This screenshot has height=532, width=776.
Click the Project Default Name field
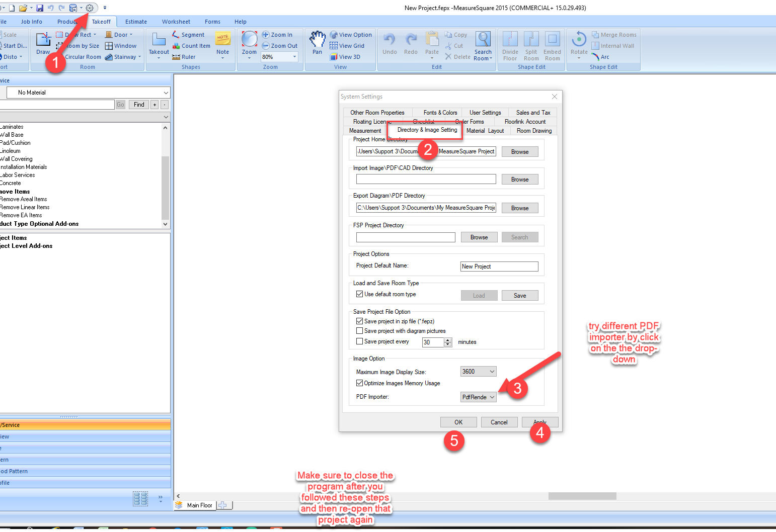(x=499, y=267)
